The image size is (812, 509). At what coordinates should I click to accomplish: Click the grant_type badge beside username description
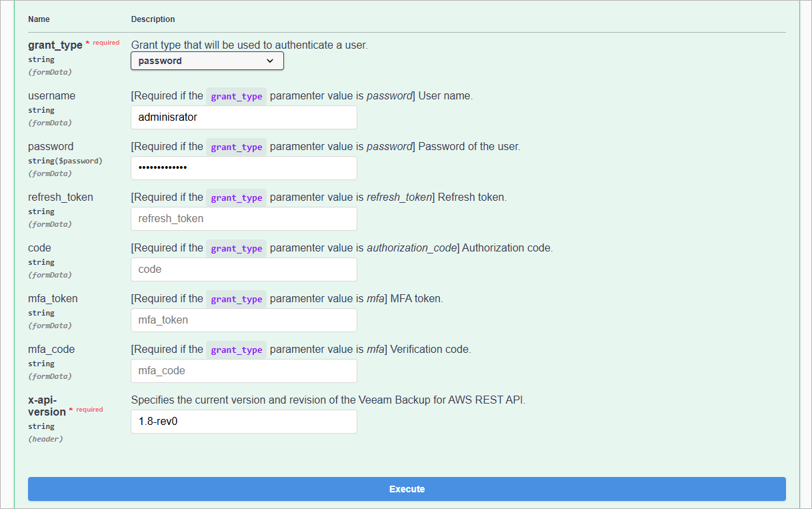[x=236, y=96]
